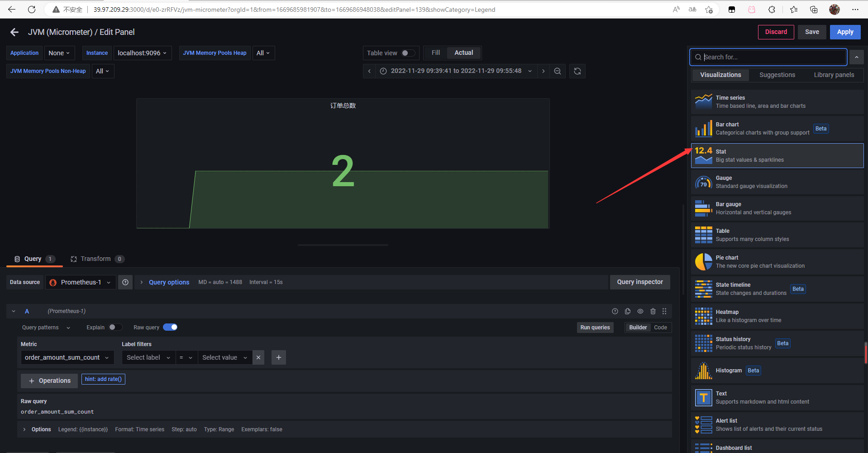Viewport: 868px width, 453px height.
Task: Select the Text visualization
Action: [x=777, y=398]
